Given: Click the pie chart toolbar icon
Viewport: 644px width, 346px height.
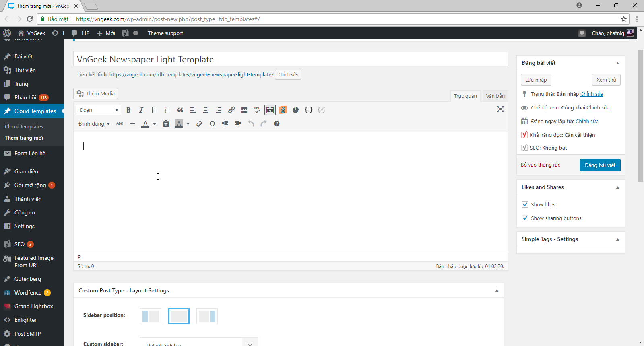Looking at the screenshot, I should point(296,110).
